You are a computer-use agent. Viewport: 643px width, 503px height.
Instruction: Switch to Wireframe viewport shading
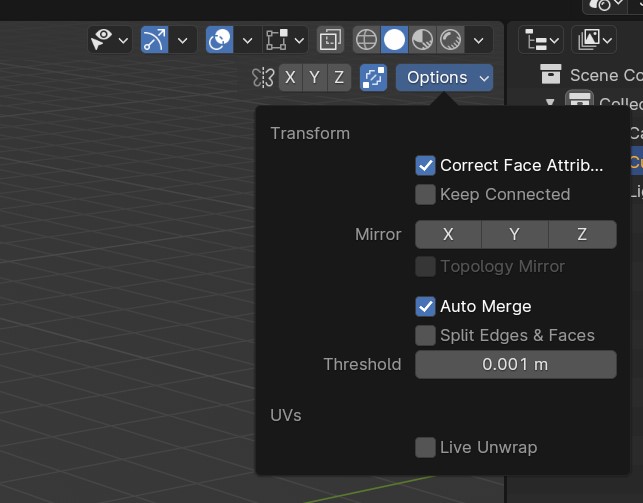pos(367,40)
